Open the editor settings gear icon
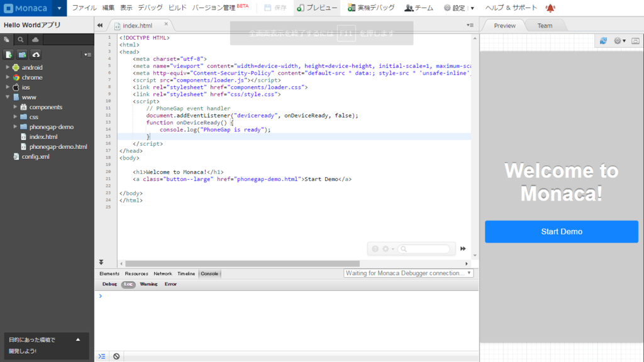 click(387, 249)
